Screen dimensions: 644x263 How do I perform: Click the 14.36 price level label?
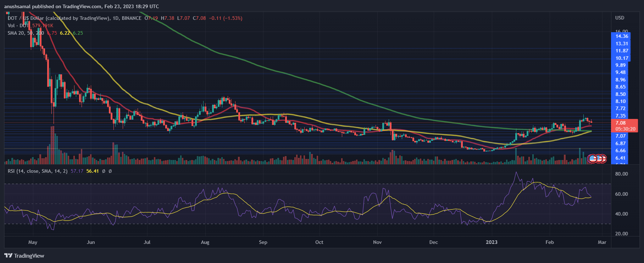(622, 36)
